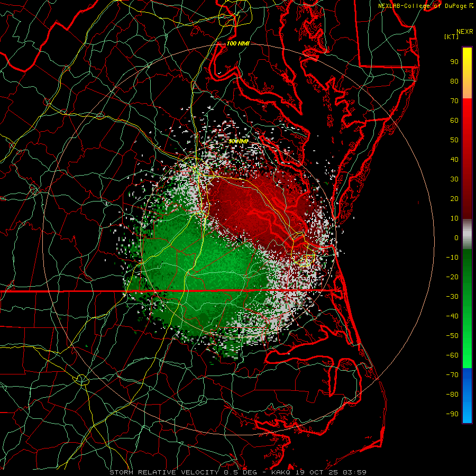Click the "40" value on velocity scale
The height and width of the screenshot is (476, 476).
pos(454,160)
